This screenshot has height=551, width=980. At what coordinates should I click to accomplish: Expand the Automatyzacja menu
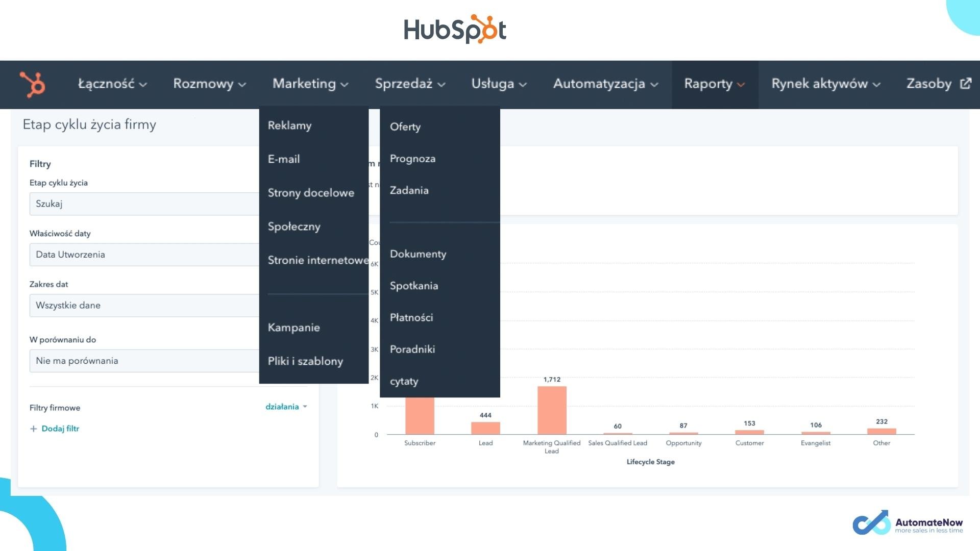(x=605, y=84)
